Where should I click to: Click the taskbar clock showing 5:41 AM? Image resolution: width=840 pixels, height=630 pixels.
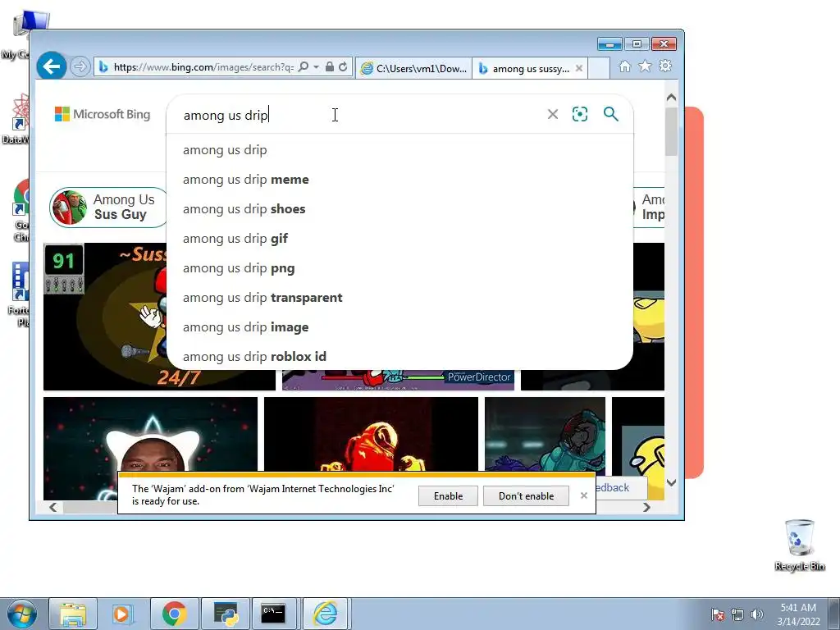(798, 614)
